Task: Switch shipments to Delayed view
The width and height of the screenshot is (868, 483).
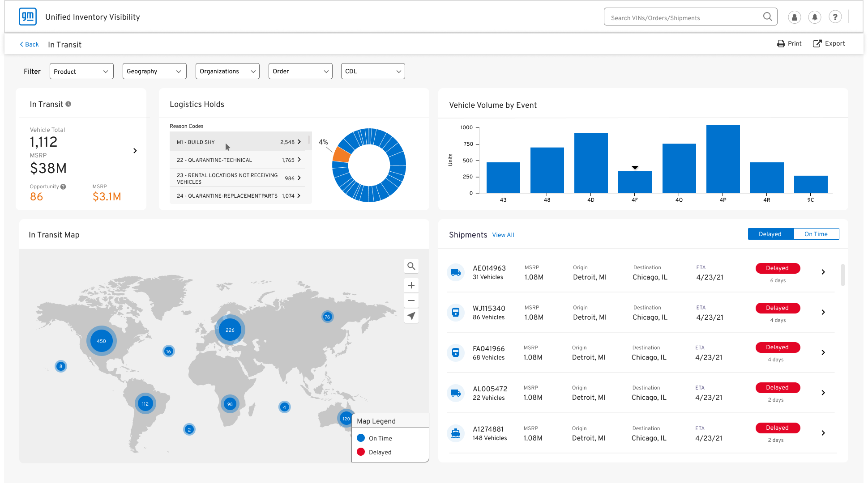Action: (x=770, y=234)
